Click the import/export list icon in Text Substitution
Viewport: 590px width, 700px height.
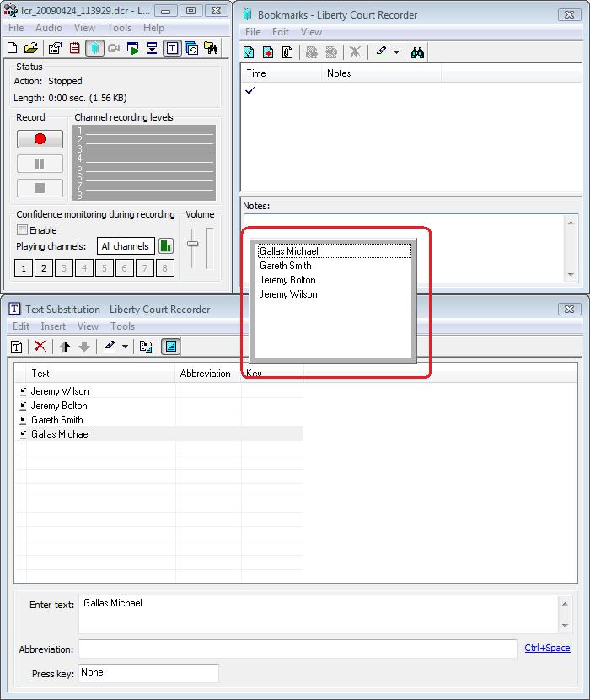click(146, 347)
